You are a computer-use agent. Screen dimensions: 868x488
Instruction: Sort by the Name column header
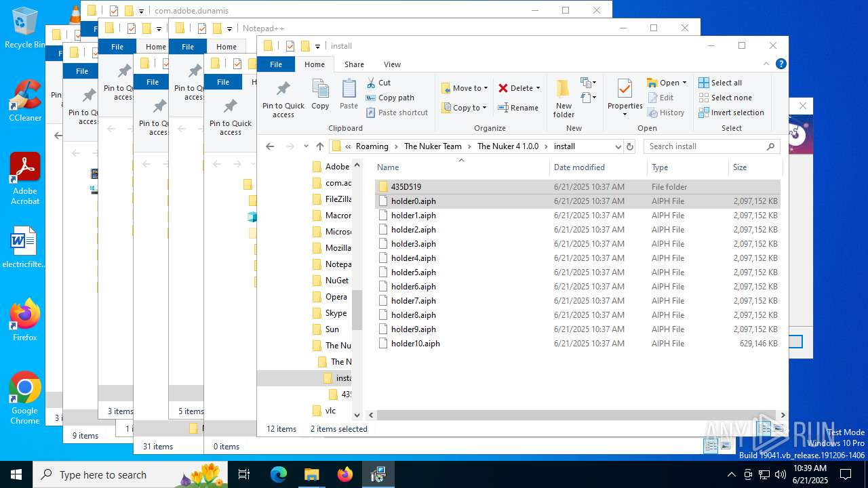click(461, 167)
